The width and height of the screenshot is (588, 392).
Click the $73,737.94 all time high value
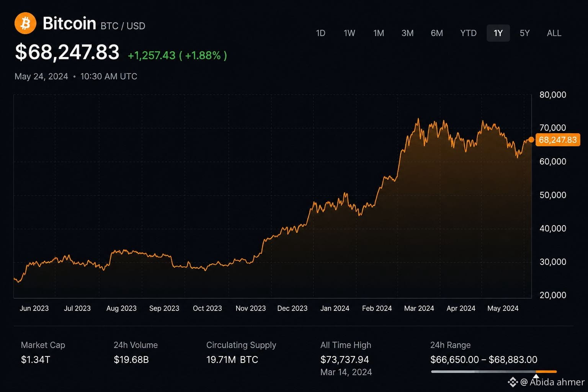click(x=345, y=360)
